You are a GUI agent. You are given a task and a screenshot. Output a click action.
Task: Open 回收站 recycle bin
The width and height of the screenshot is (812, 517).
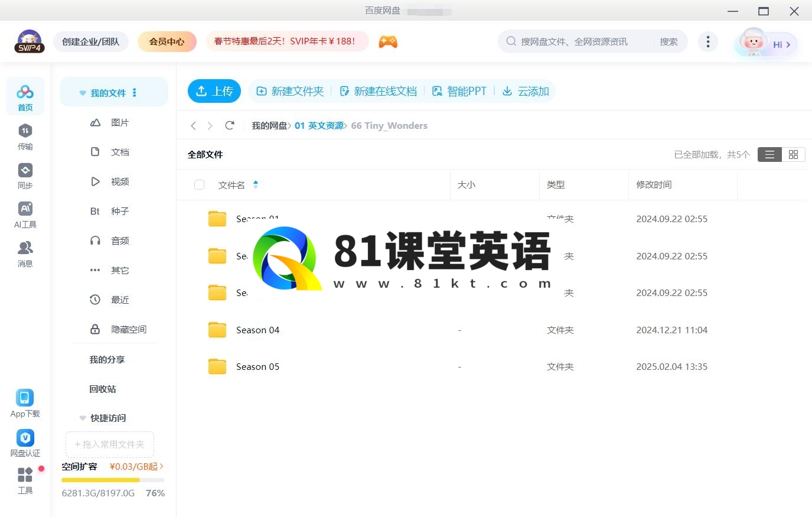[103, 389]
